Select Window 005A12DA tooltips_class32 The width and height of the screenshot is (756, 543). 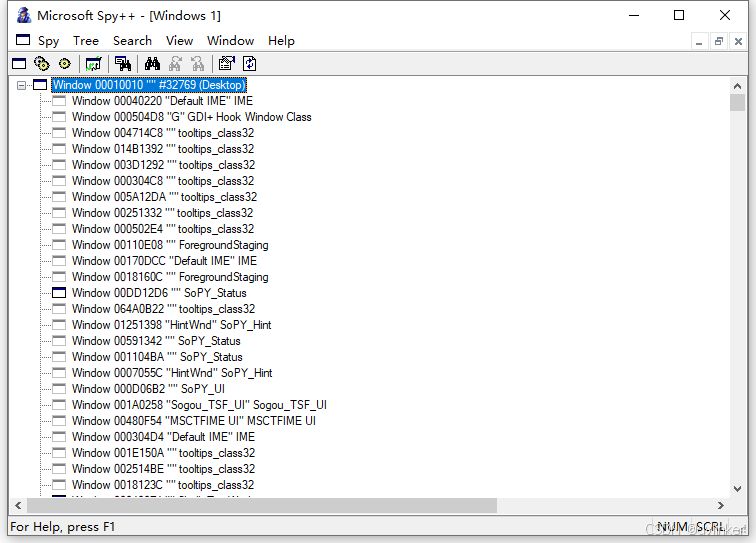(164, 197)
